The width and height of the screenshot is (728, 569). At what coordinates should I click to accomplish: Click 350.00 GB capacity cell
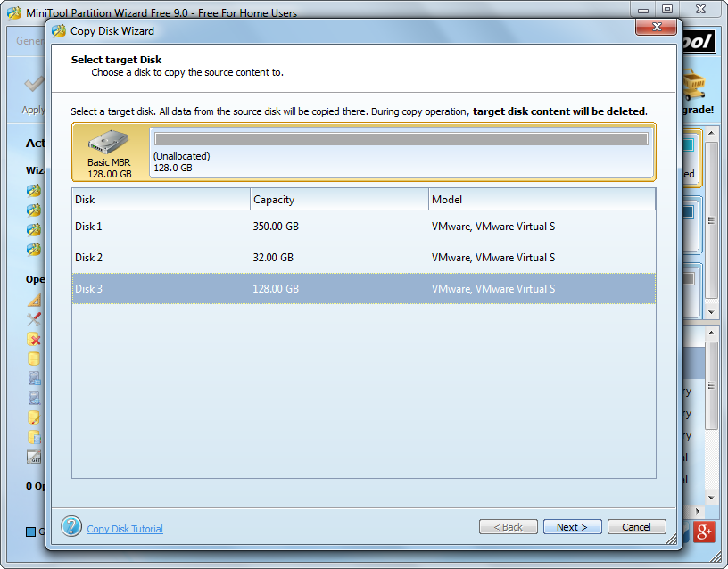276,227
